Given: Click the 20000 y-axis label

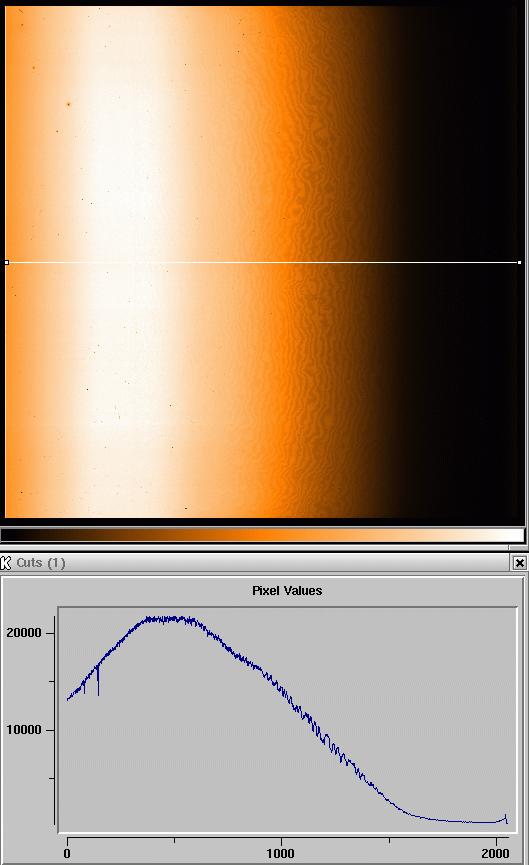Looking at the screenshot, I should [24, 633].
